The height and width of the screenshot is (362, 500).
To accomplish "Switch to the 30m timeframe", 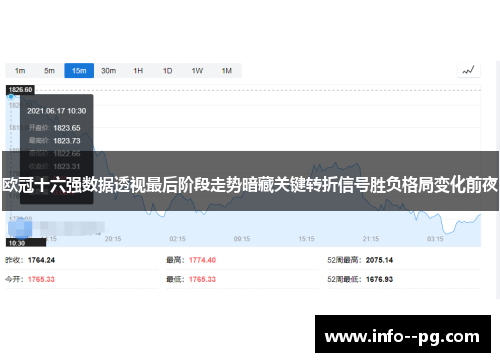I will point(109,71).
